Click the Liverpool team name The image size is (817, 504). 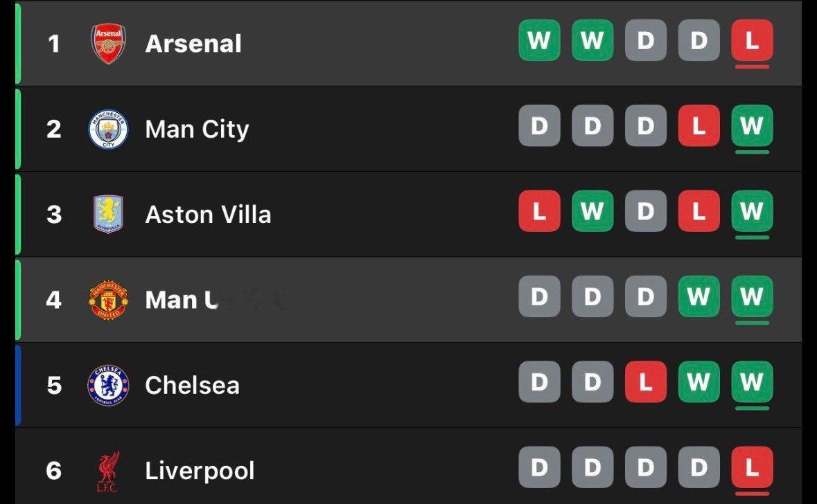[x=200, y=471]
